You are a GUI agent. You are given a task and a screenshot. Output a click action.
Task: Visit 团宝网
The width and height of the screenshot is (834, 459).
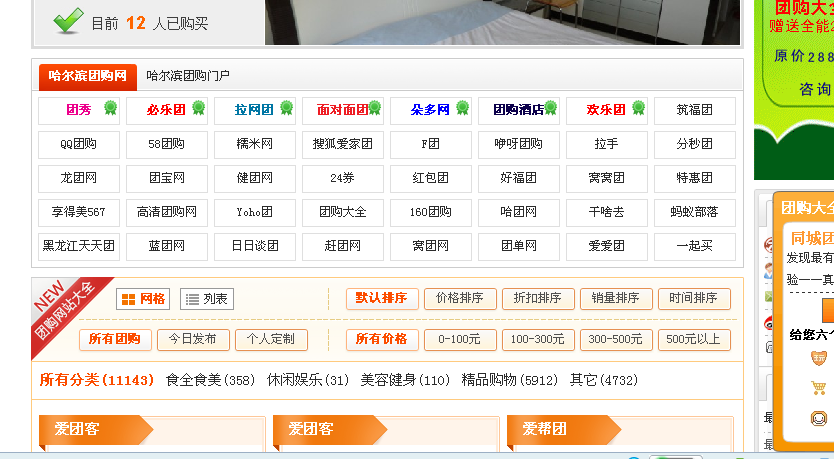coord(166,178)
